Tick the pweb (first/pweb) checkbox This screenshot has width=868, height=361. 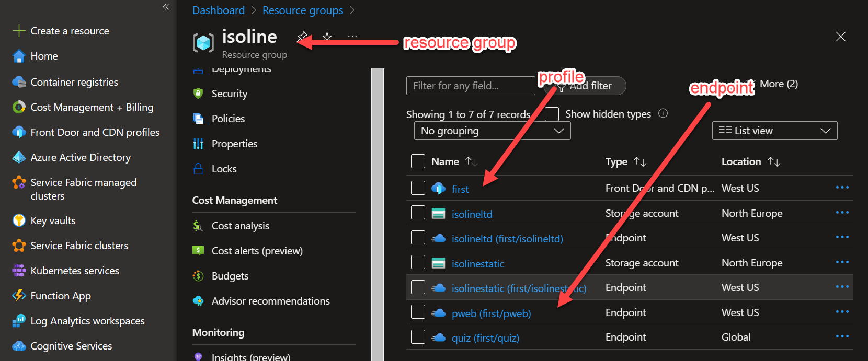(418, 312)
